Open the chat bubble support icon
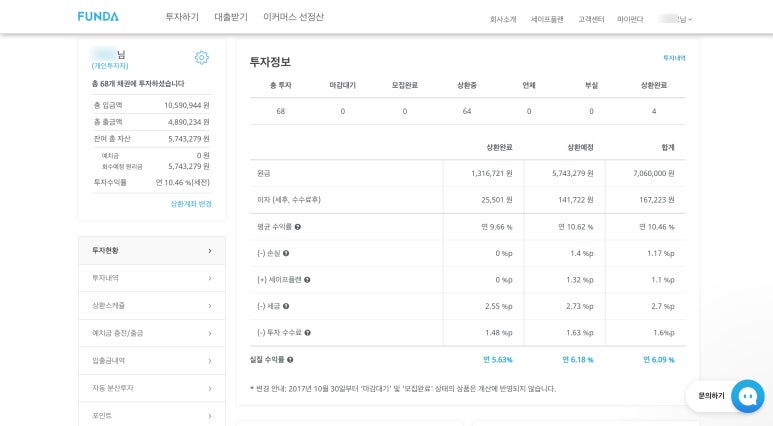773x426 pixels. click(747, 396)
